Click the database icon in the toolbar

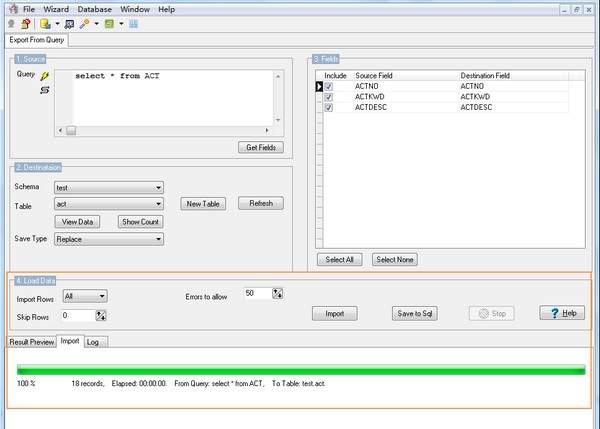click(x=46, y=23)
